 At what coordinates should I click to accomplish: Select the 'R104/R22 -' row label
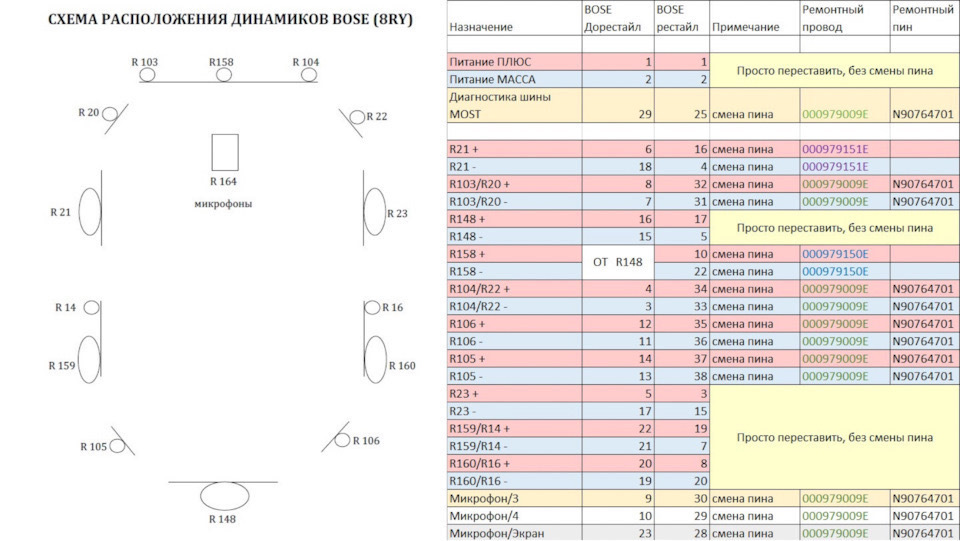tap(478, 306)
